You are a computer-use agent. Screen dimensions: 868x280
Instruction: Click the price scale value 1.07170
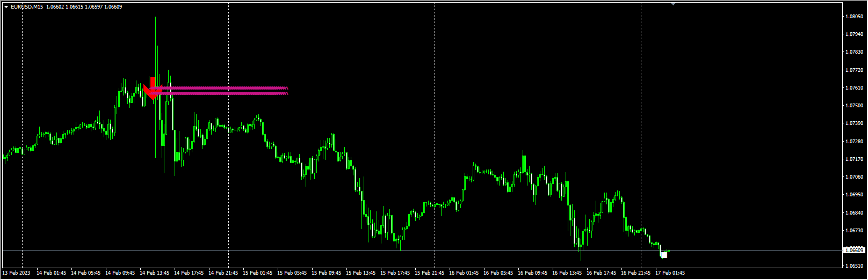(x=854, y=159)
